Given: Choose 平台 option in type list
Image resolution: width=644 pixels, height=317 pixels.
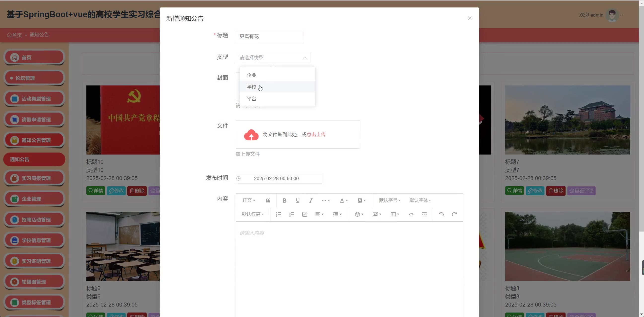Looking at the screenshot, I should (x=251, y=99).
